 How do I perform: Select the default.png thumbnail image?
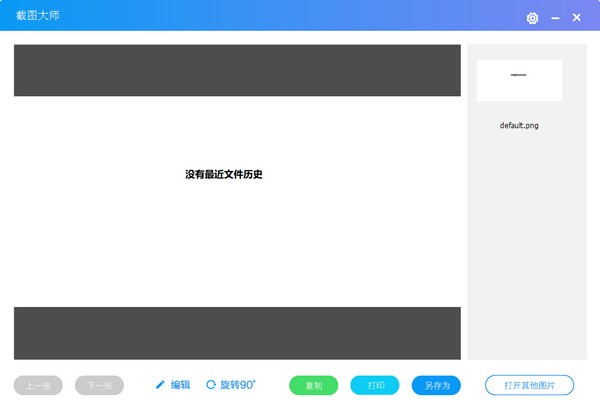(x=519, y=80)
